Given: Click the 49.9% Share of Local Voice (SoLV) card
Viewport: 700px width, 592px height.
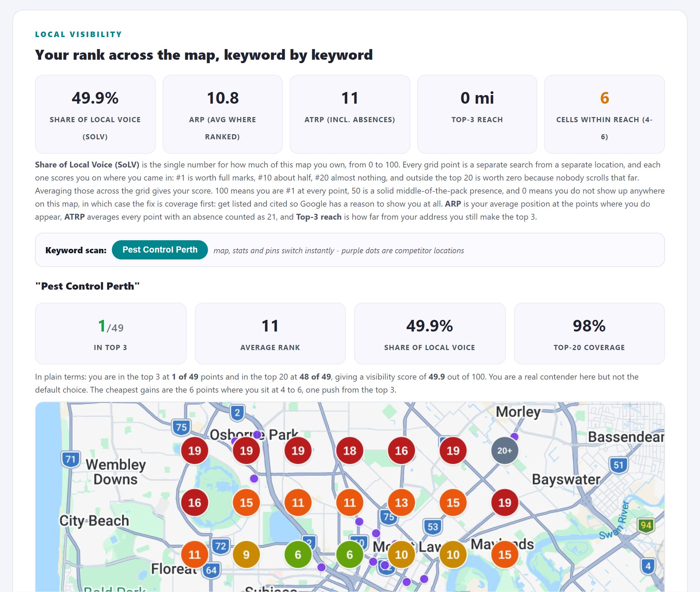Looking at the screenshot, I should click(95, 114).
